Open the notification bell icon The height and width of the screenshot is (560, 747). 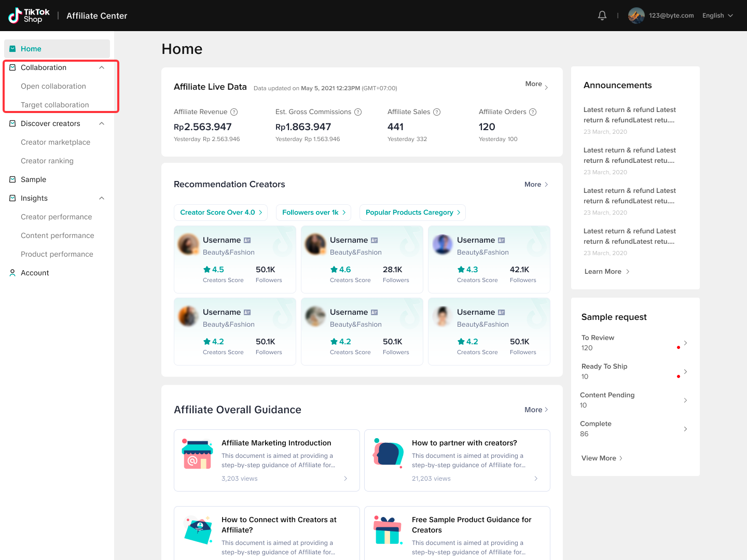pyautogui.click(x=602, y=15)
